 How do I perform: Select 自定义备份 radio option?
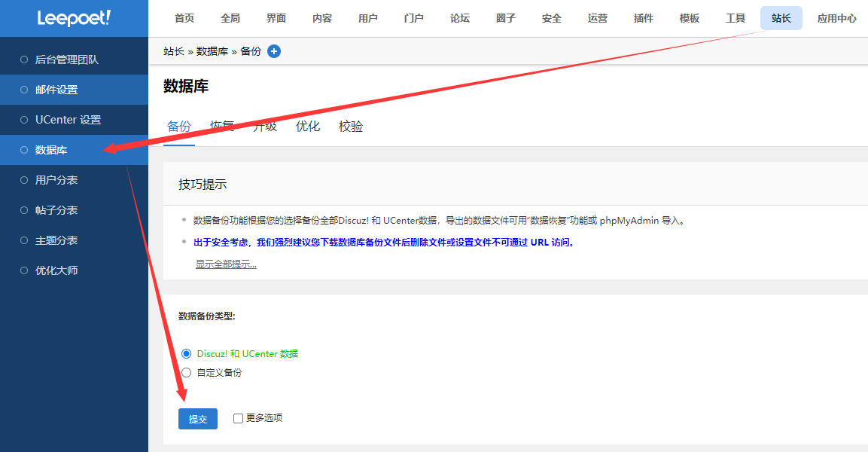click(x=187, y=372)
